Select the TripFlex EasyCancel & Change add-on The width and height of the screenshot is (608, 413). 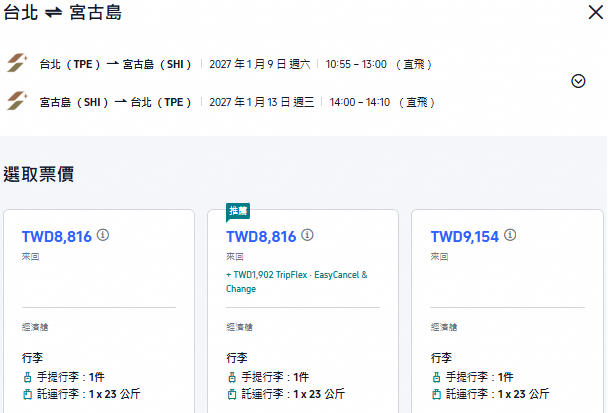(x=297, y=282)
